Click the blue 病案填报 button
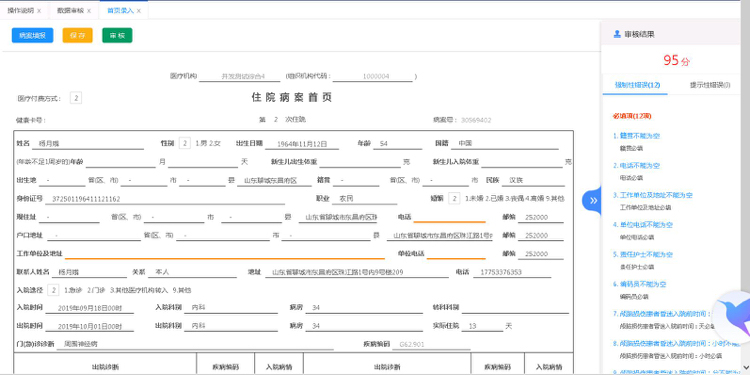The height and width of the screenshot is (375, 750). coord(33,35)
